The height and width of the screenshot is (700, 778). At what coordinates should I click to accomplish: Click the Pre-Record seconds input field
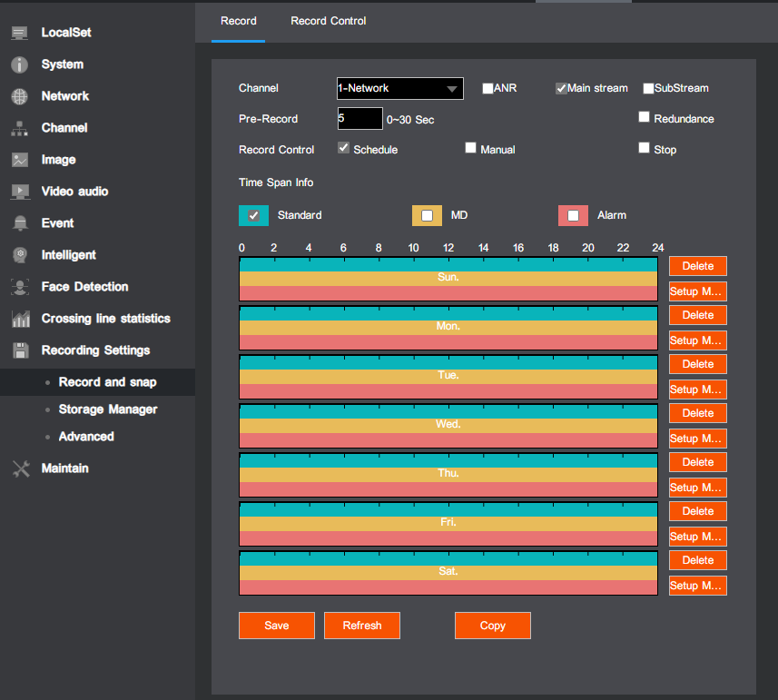tap(360, 119)
